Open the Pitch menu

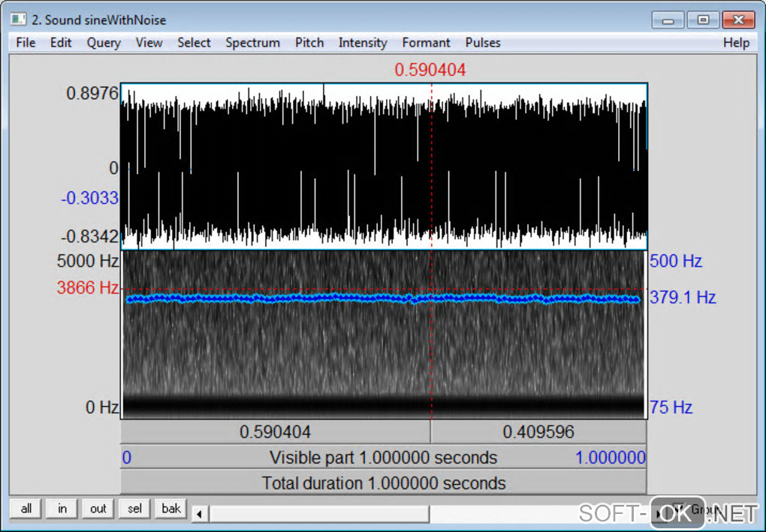click(x=309, y=43)
